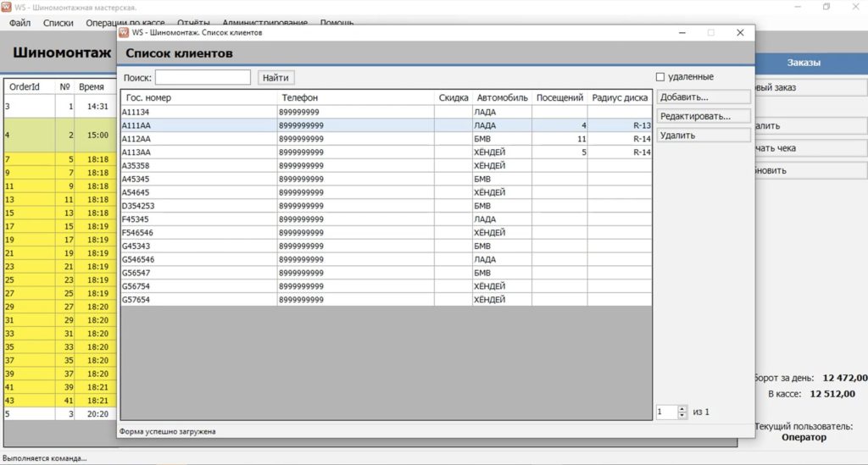The image size is (868, 465).
Task: Select client row F546546
Action: 387,233
